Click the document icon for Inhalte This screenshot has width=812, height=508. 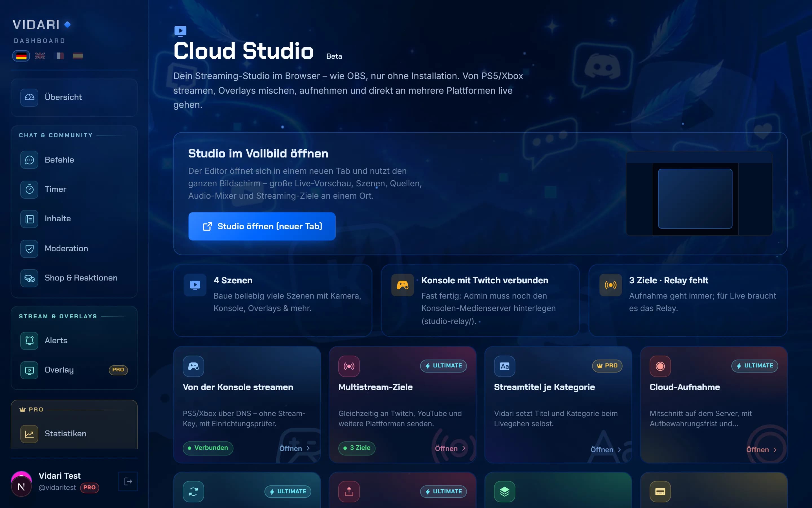pos(29,219)
